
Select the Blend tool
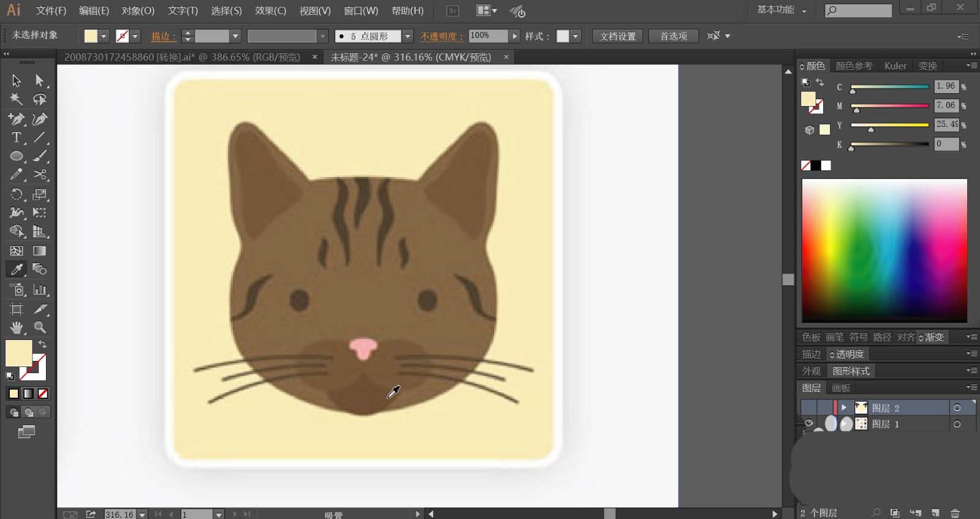coord(40,269)
